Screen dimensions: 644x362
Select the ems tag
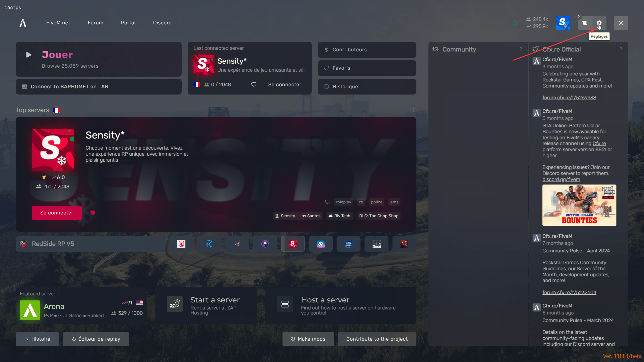(394, 202)
